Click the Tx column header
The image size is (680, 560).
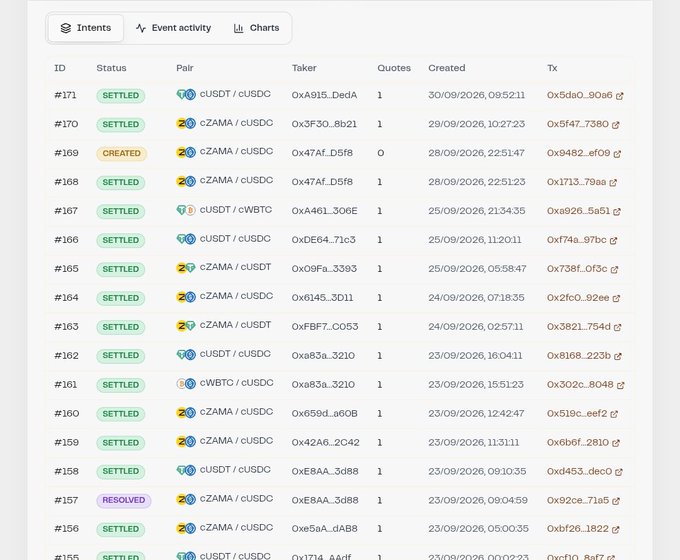[x=552, y=68]
